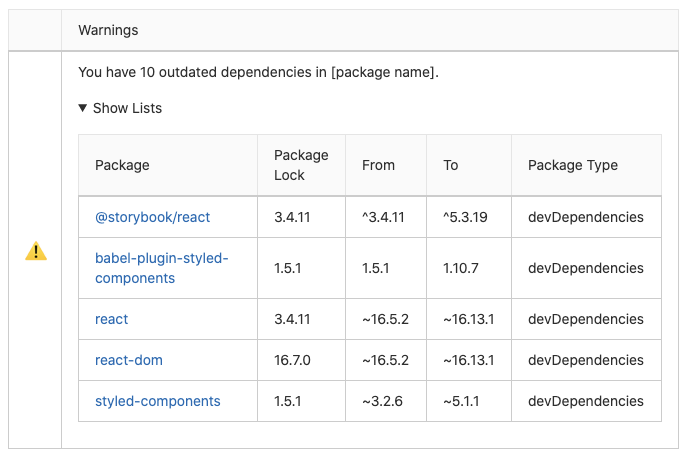Image resolution: width=686 pixels, height=457 pixels.
Task: Click the From column header
Action: (x=378, y=165)
